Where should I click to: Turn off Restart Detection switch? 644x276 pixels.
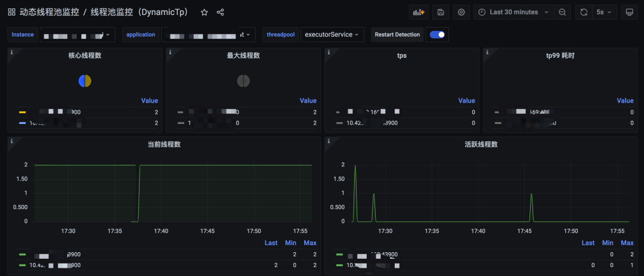coord(438,35)
